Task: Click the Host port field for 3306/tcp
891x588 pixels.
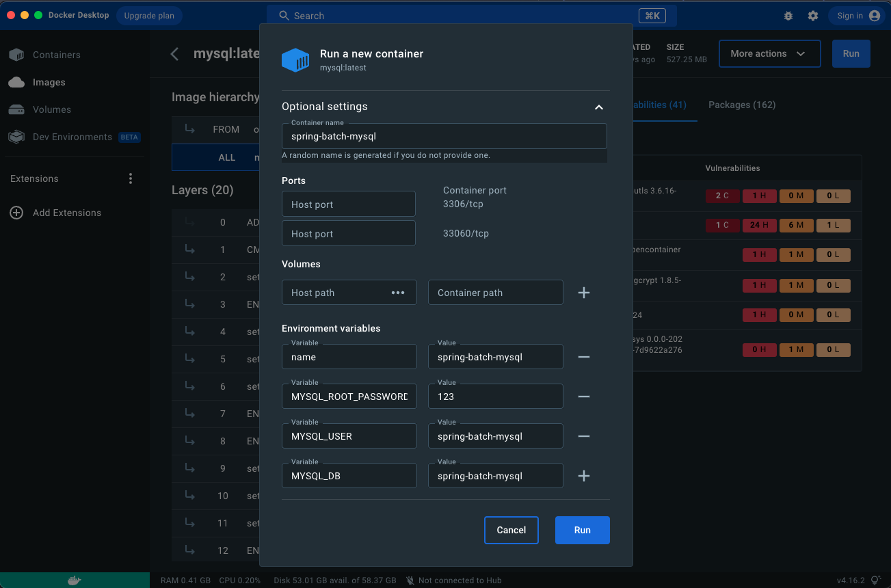Action: [x=349, y=204]
